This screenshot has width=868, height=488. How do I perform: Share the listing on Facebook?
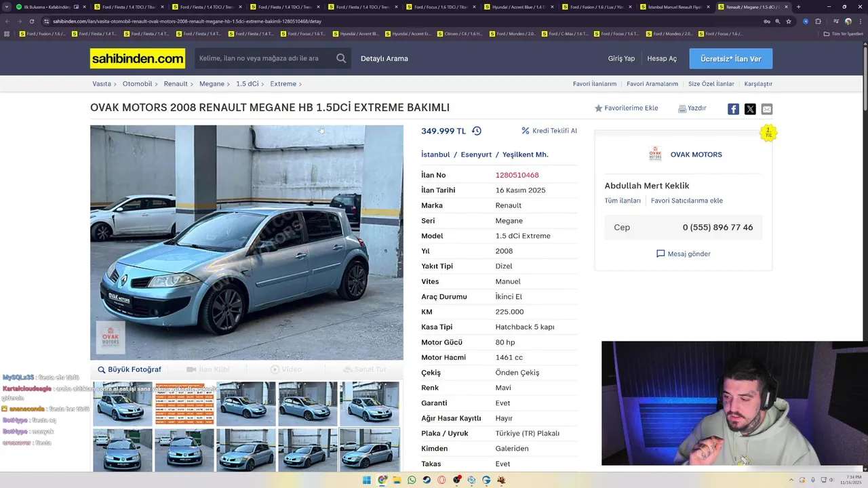733,109
